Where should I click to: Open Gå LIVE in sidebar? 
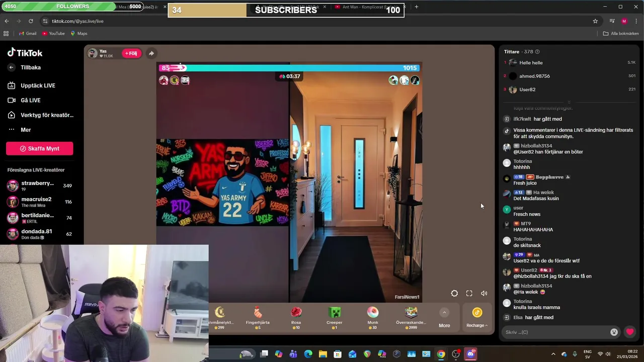click(24, 100)
